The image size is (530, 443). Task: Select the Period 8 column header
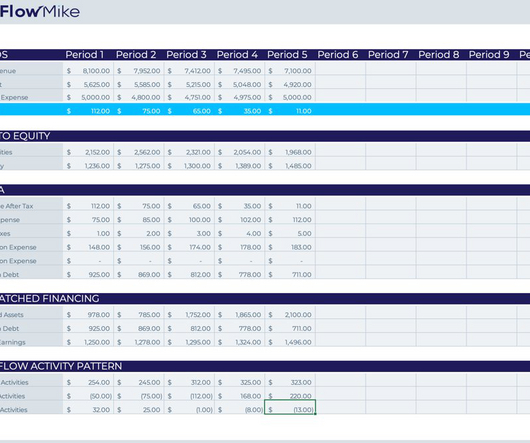(438, 55)
